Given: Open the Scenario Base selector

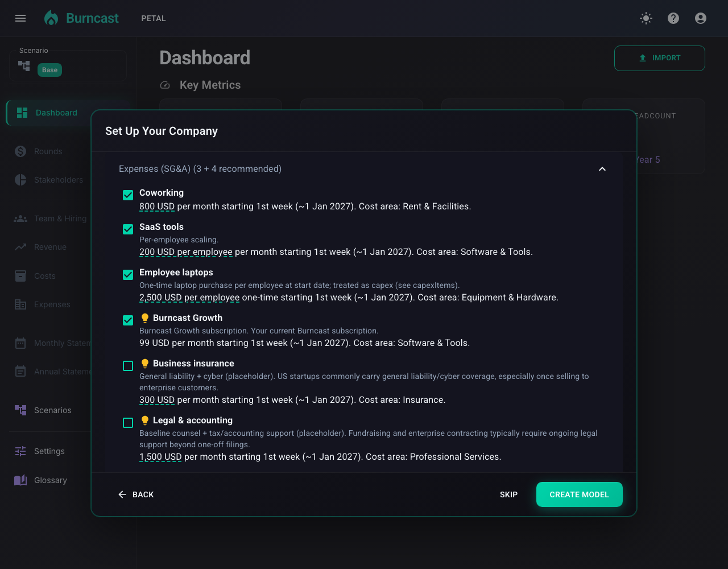Looking at the screenshot, I should pos(68,65).
